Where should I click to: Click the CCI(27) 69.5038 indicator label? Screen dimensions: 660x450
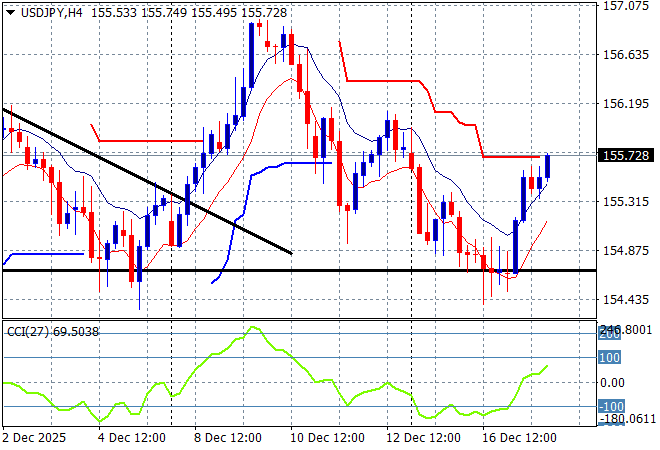[53, 332]
